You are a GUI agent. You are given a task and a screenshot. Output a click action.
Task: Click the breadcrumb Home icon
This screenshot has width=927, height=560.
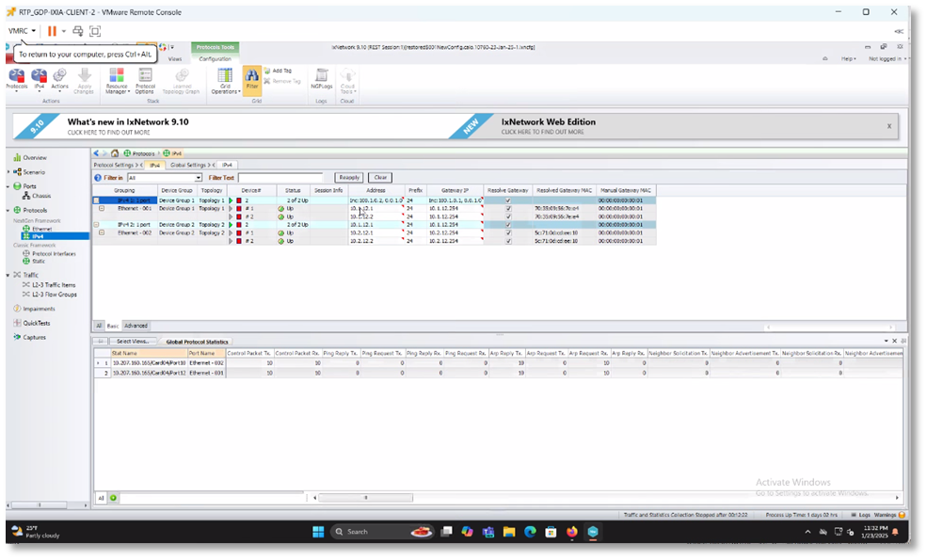click(x=115, y=153)
